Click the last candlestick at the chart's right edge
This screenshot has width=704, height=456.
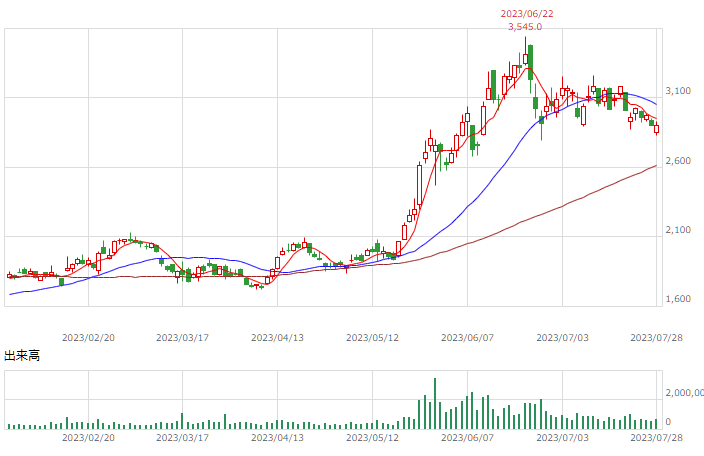coord(656,129)
